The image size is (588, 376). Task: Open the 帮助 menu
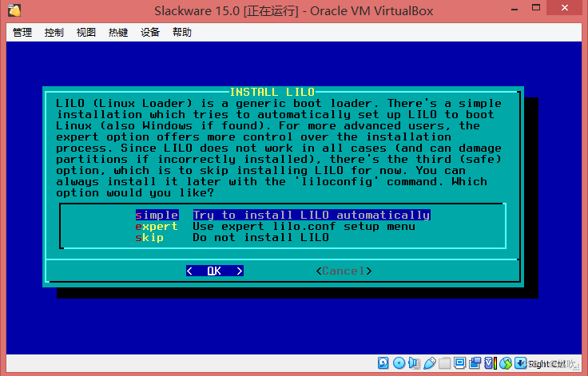click(x=182, y=32)
